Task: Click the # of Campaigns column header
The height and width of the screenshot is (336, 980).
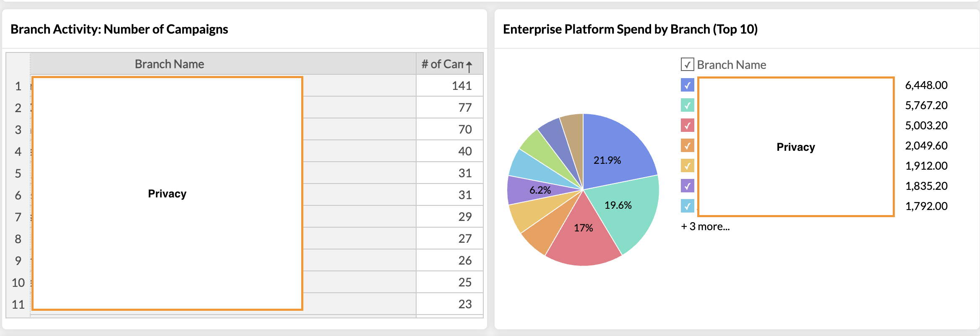Action: 442,64
